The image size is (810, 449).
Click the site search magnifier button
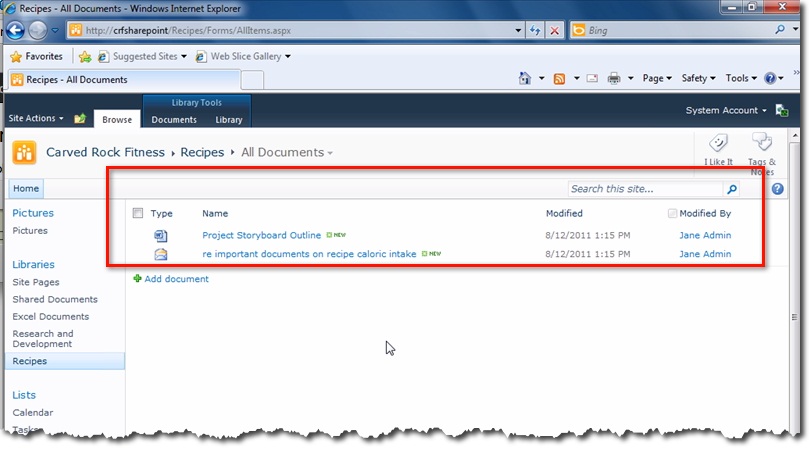pyautogui.click(x=731, y=189)
